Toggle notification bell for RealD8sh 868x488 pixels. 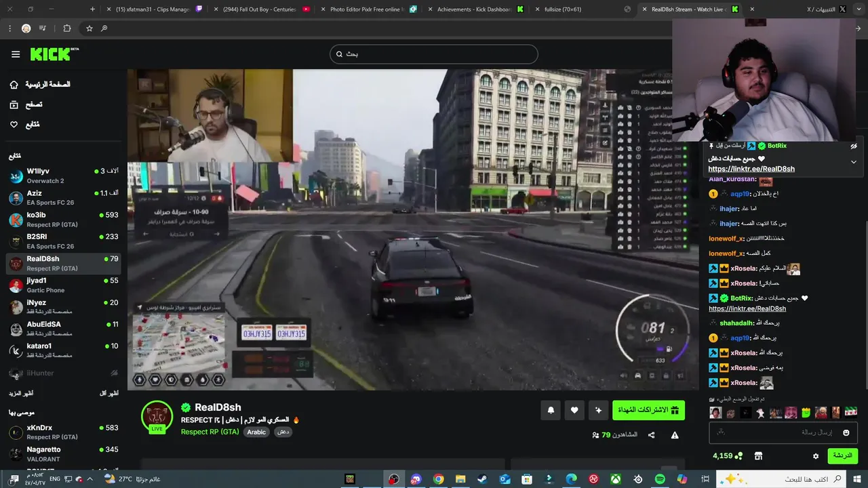tap(551, 410)
